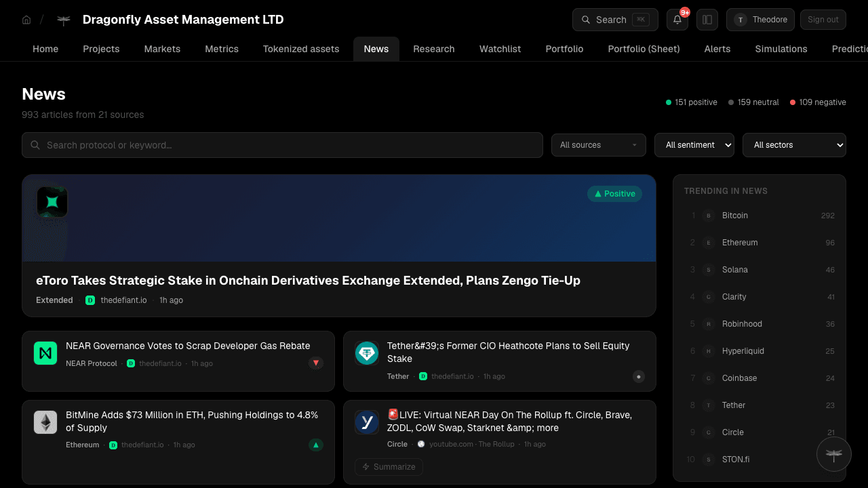Click the featured article banner image

tap(339, 218)
